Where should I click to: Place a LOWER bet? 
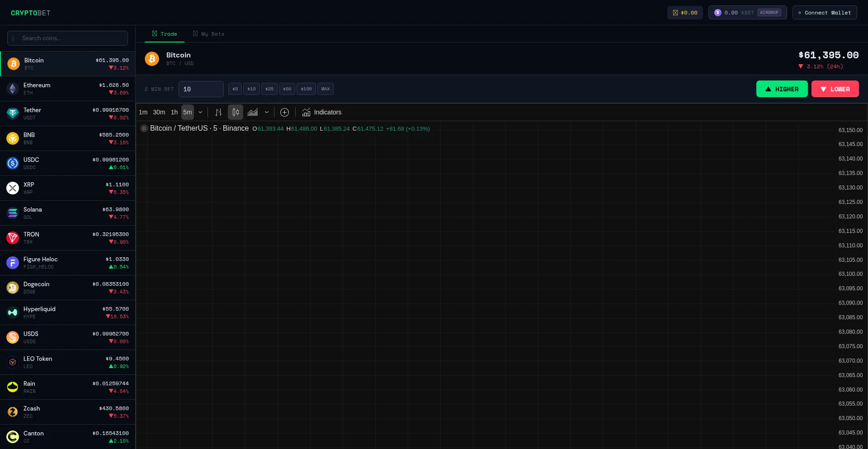click(x=835, y=89)
